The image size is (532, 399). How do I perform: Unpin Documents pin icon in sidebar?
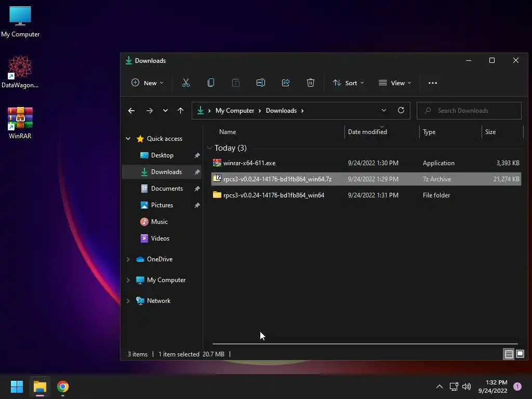tap(197, 189)
